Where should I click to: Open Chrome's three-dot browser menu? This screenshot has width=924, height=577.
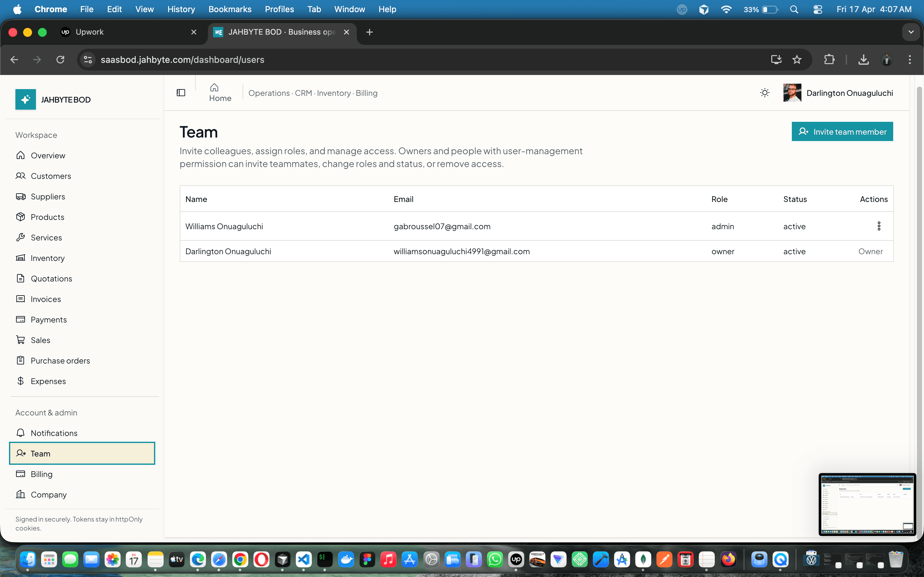click(x=910, y=60)
